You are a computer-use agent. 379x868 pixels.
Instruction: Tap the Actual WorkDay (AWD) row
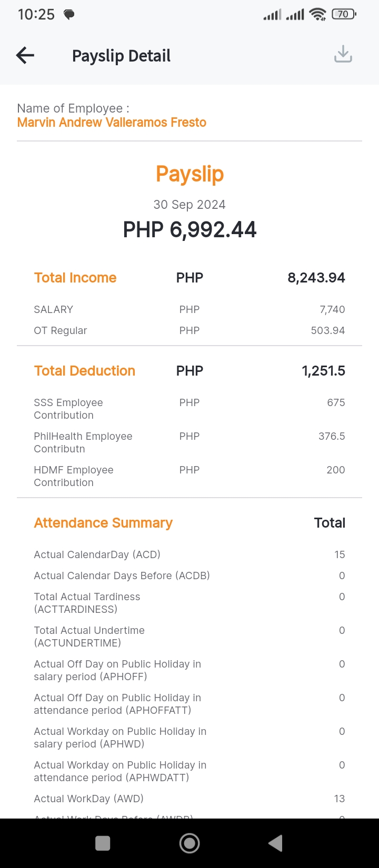pos(189,799)
